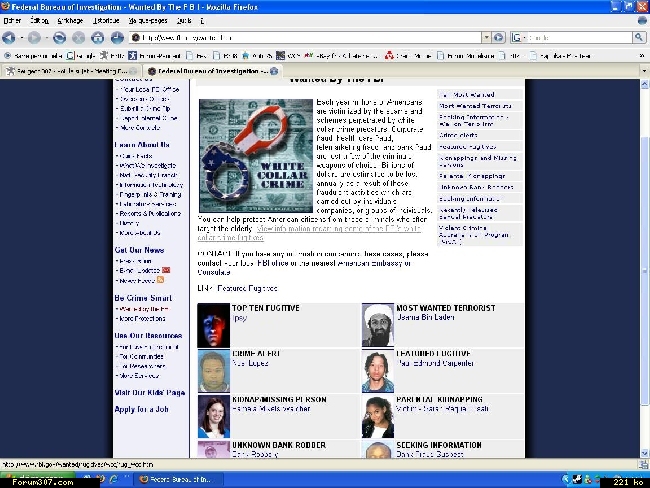Launch Internet Explorer from quick launch
650x488 pixels.
114,480
